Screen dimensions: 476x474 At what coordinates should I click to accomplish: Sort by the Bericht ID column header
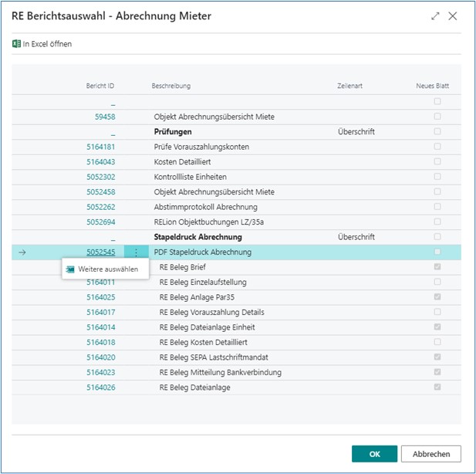click(100, 86)
